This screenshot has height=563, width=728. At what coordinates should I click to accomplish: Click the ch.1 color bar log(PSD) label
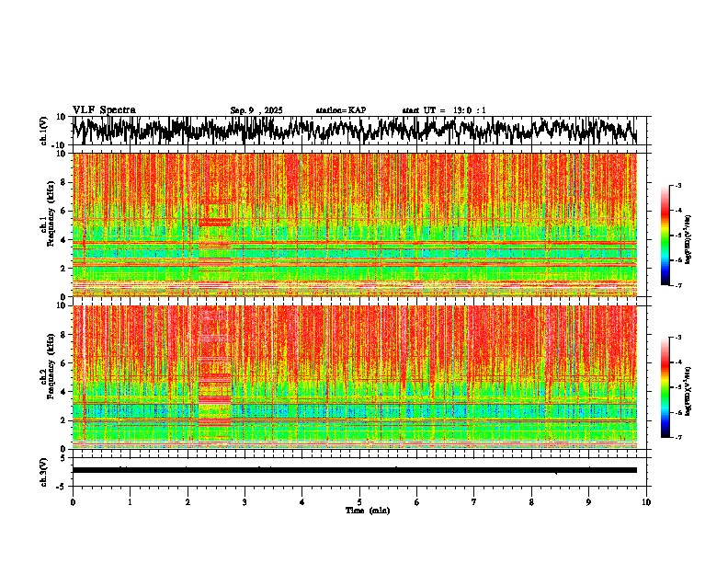coord(688,240)
